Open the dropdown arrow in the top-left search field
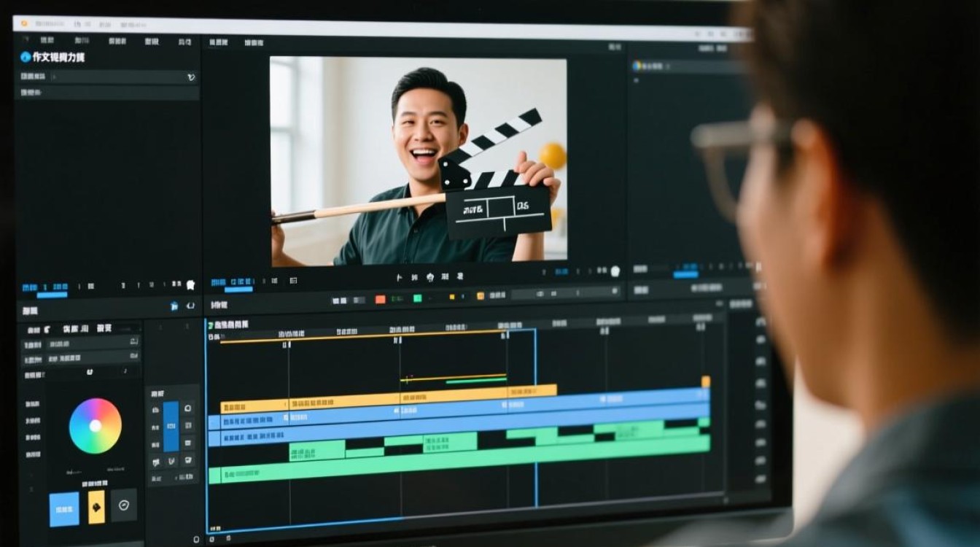980x547 pixels. click(x=191, y=77)
